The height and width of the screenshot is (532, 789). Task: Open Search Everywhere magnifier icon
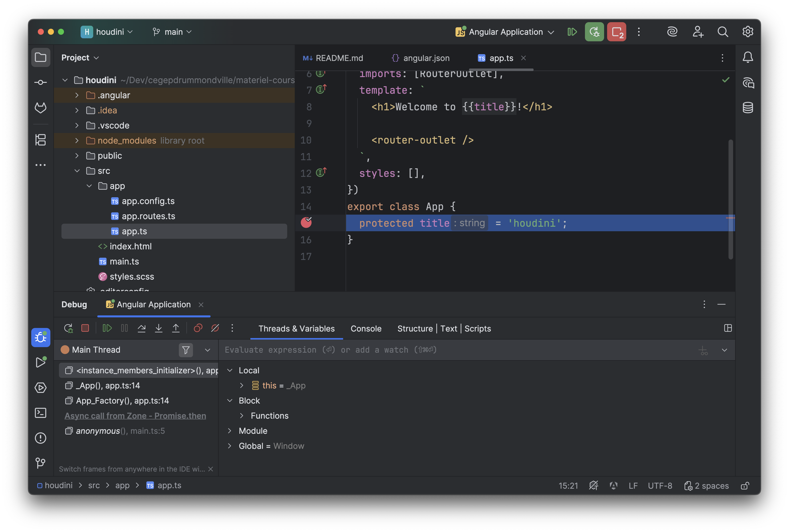(722, 32)
